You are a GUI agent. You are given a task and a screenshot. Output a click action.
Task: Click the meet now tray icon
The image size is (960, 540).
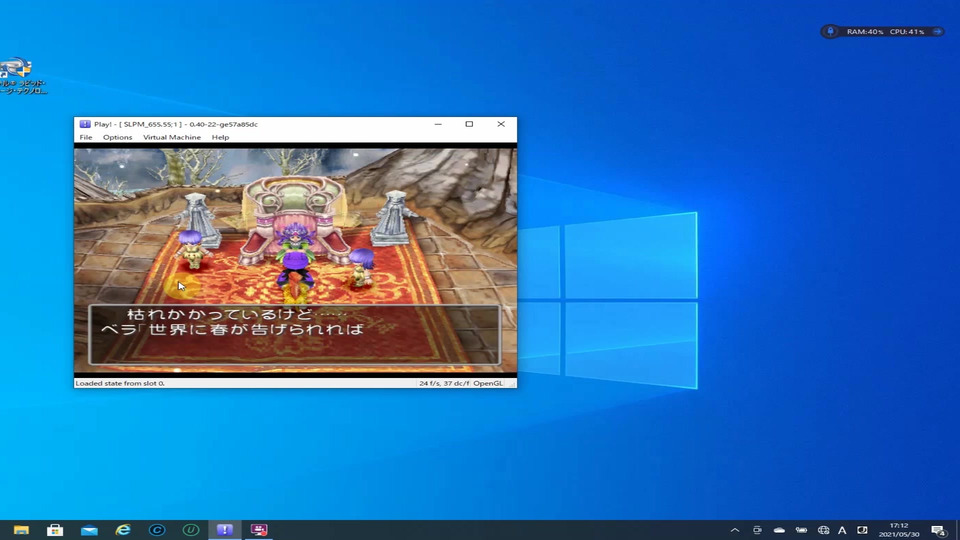757,530
